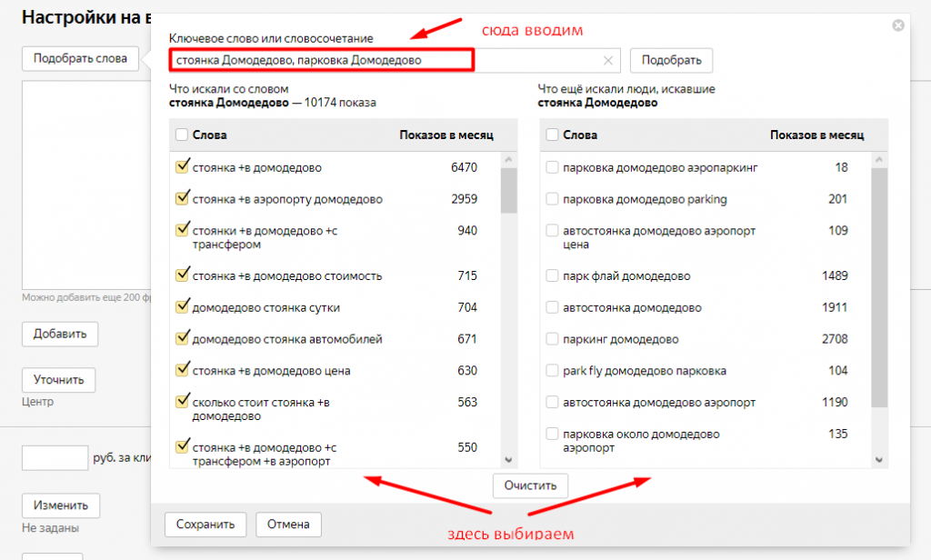
Task: Save selection with 'Сохранить' button
Action: [x=205, y=525]
